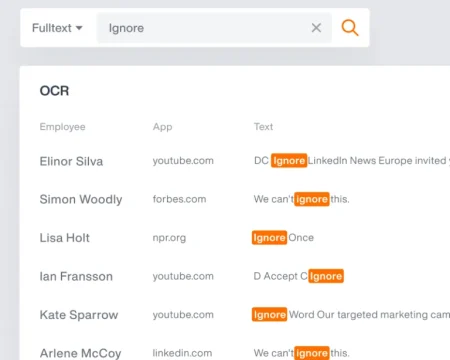Click 'We can't ignore this' in Simon Woodly row
450x360 pixels.
tap(302, 199)
